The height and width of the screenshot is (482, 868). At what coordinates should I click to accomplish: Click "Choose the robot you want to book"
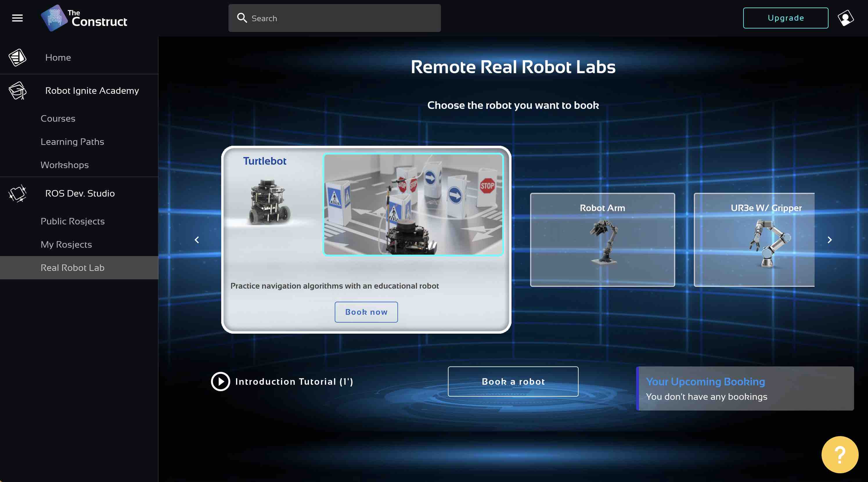tap(513, 105)
